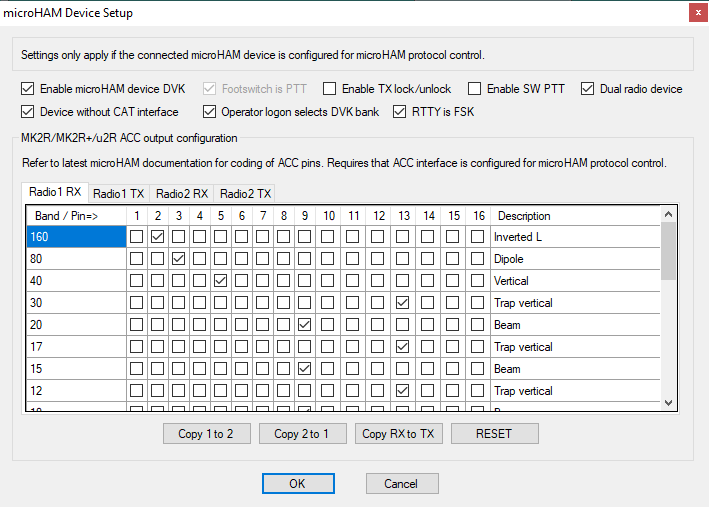Select the 15 band row label

(x=76, y=369)
